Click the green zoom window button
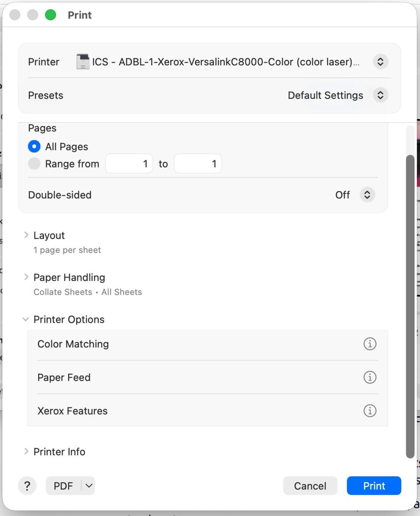 pyautogui.click(x=50, y=15)
